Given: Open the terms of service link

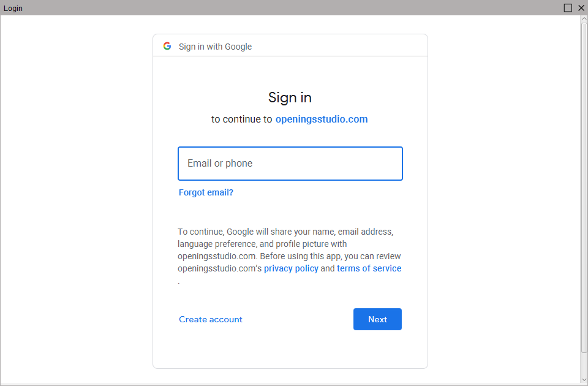Looking at the screenshot, I should pos(369,268).
